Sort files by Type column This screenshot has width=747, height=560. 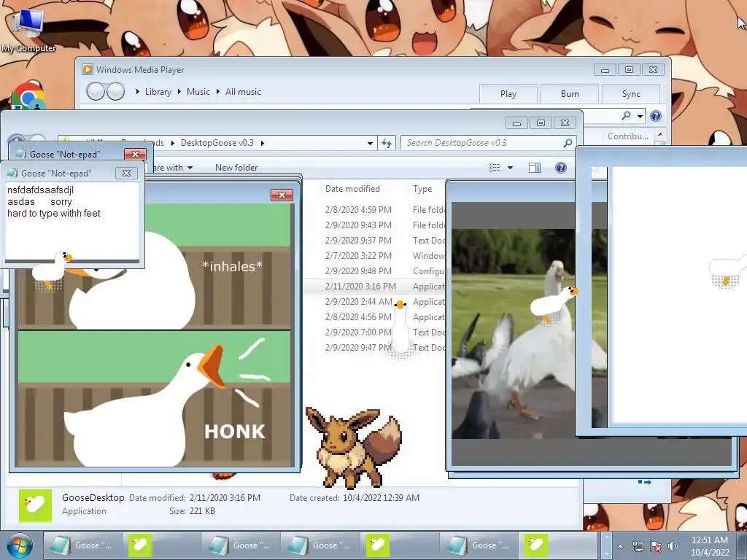(x=422, y=189)
